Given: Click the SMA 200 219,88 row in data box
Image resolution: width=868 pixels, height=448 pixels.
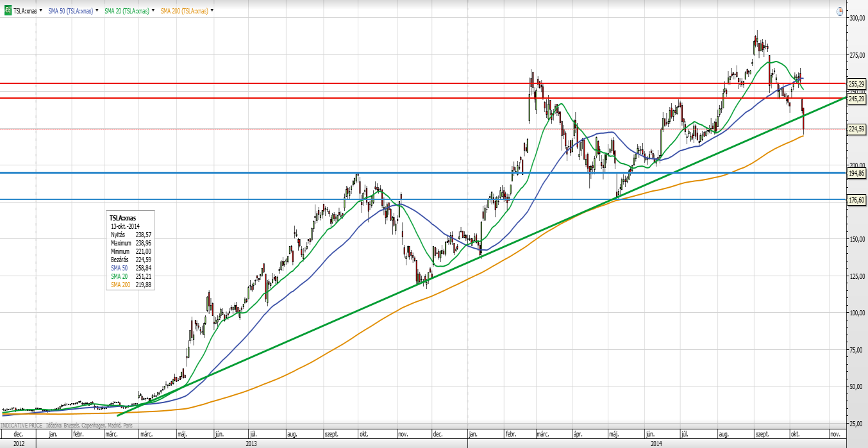Looking at the screenshot, I should [x=130, y=285].
